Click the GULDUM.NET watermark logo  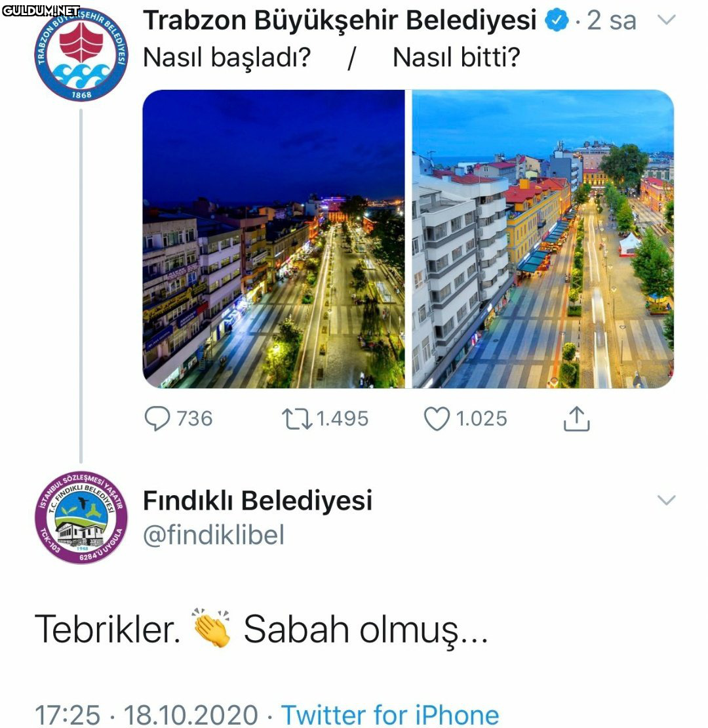pos(41,10)
